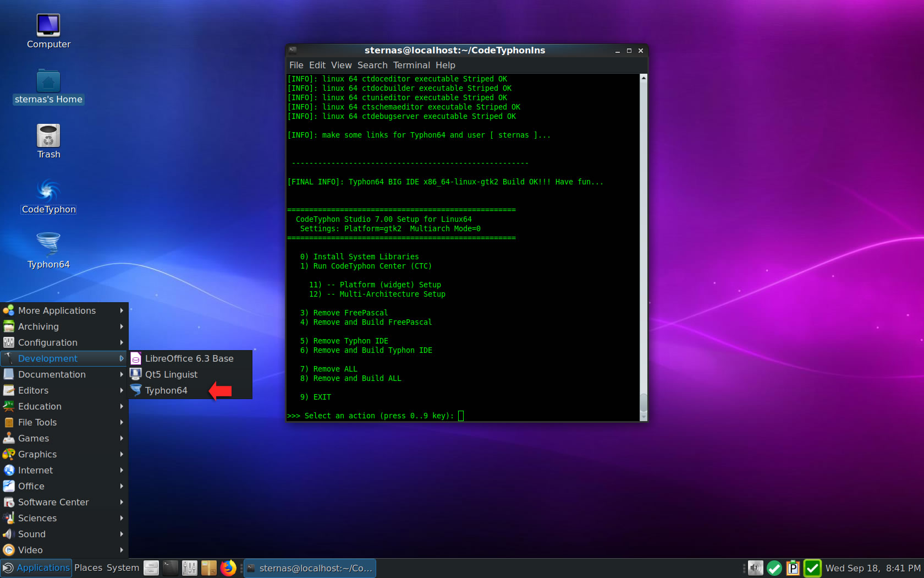Minimize the terminal window

618,51
